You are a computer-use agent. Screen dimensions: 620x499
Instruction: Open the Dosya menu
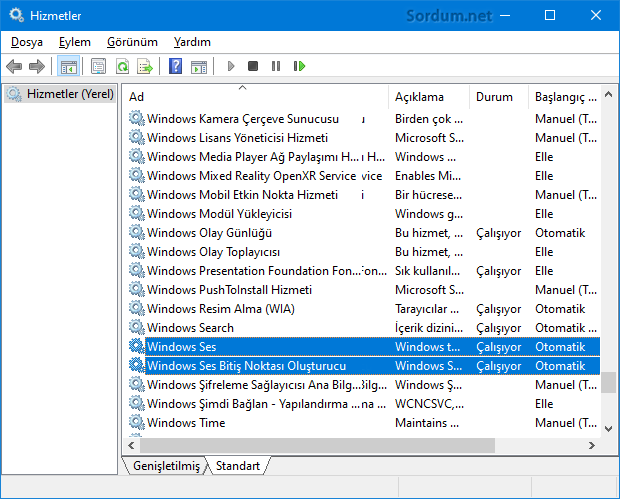click(27, 42)
